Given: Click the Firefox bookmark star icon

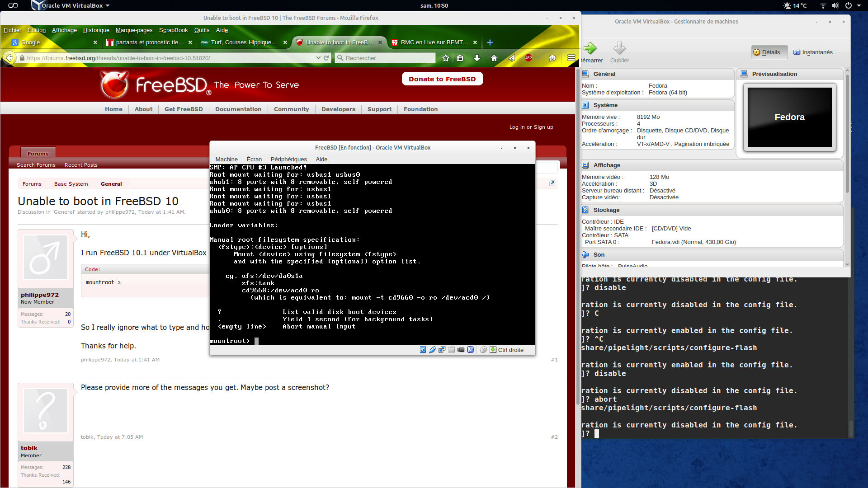Looking at the screenshot, I should coord(446,58).
